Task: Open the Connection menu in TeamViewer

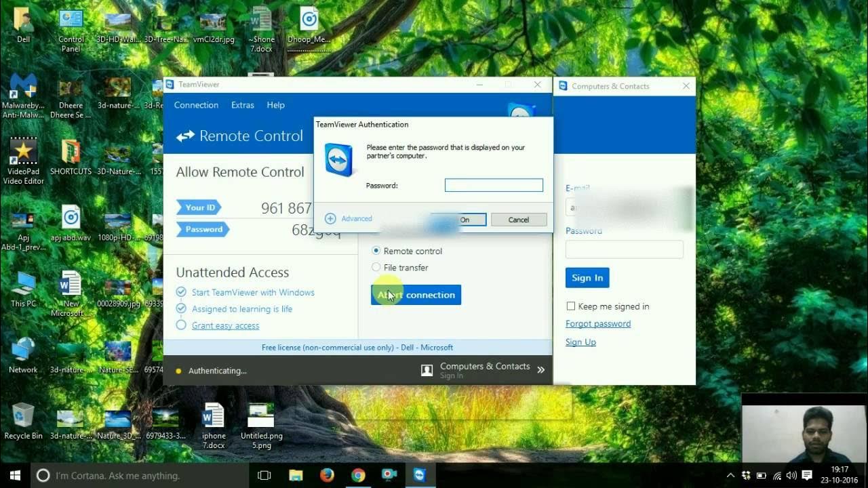Action: coord(196,105)
